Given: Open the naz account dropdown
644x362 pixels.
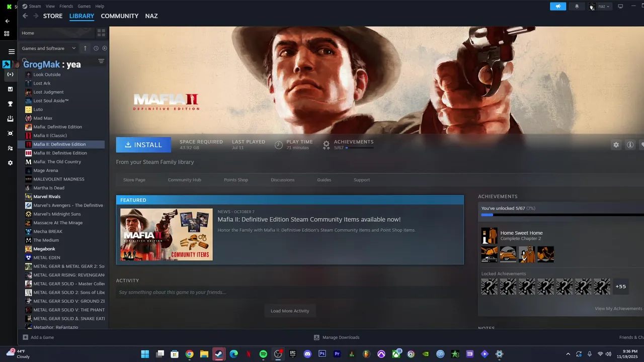Looking at the screenshot, I should tap(600, 7).
